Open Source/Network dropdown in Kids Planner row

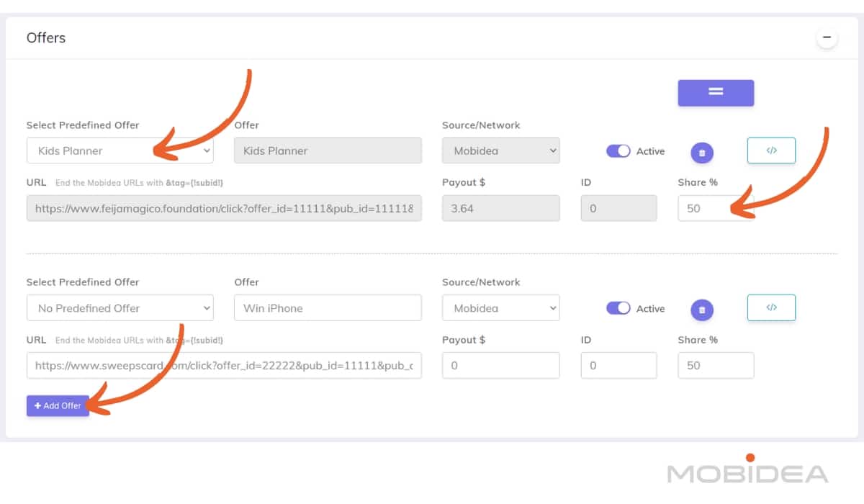501,150
